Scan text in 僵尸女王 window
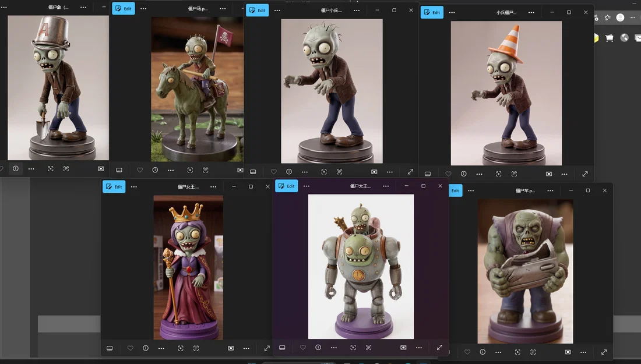The image size is (641, 364). pyautogui.click(x=196, y=348)
